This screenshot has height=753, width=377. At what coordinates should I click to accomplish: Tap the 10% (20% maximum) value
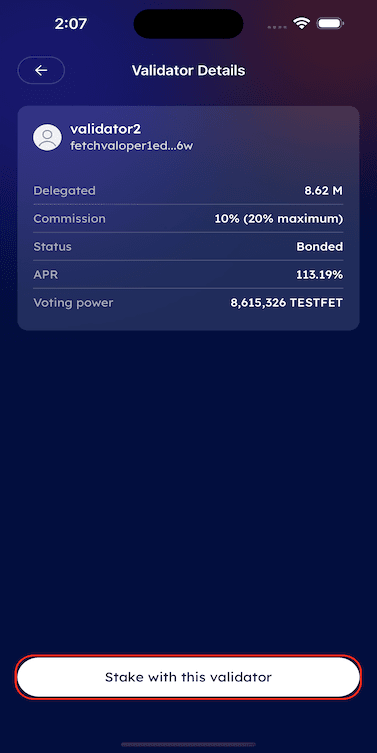pos(279,219)
